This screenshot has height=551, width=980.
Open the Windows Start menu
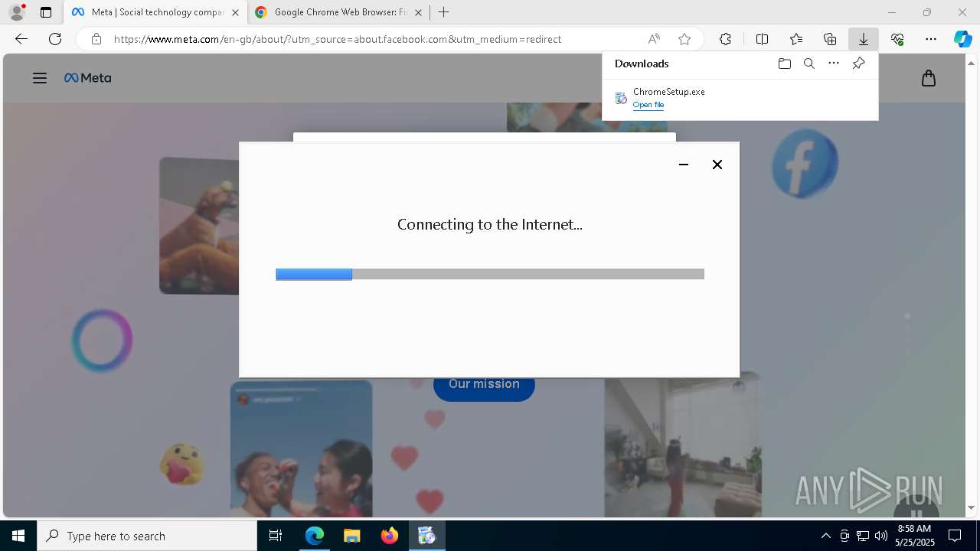pyautogui.click(x=18, y=536)
